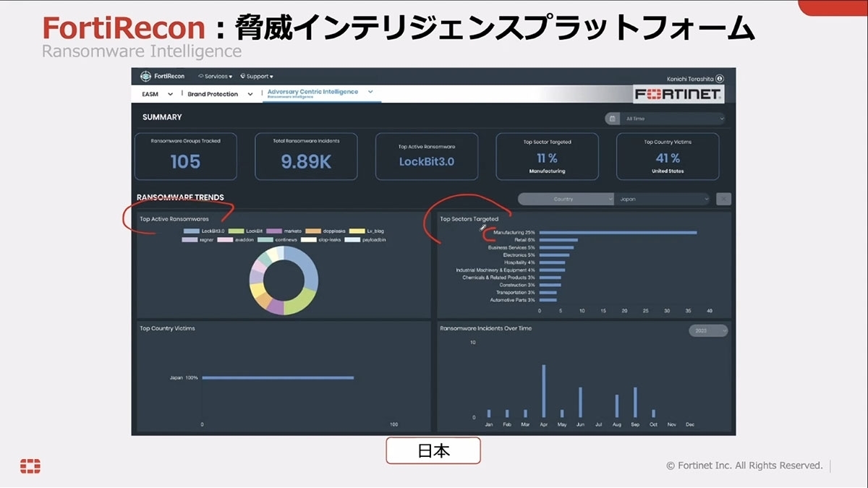Click the 9.89K incidents value
The height and width of the screenshot is (488, 868).
[306, 162]
